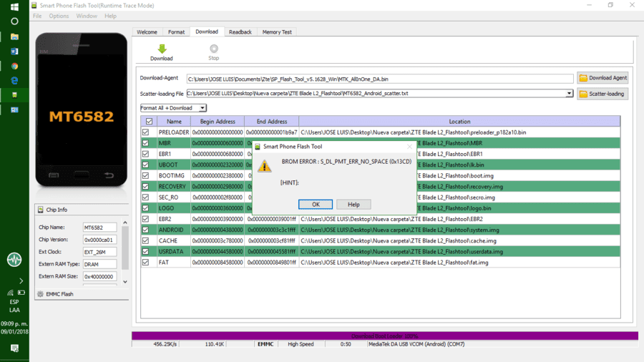
Task: Switch to the Readback tab
Action: coord(240,32)
